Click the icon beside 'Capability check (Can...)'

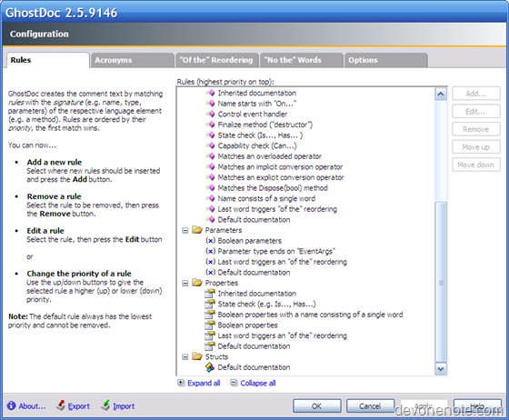(211, 145)
